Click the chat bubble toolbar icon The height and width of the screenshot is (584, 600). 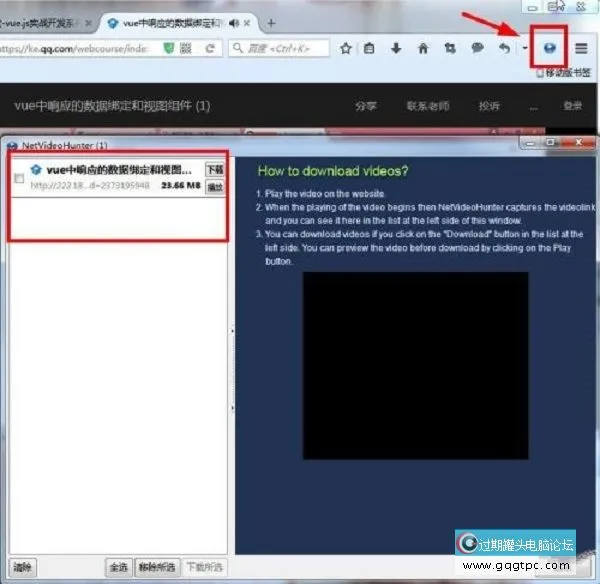click(477, 48)
